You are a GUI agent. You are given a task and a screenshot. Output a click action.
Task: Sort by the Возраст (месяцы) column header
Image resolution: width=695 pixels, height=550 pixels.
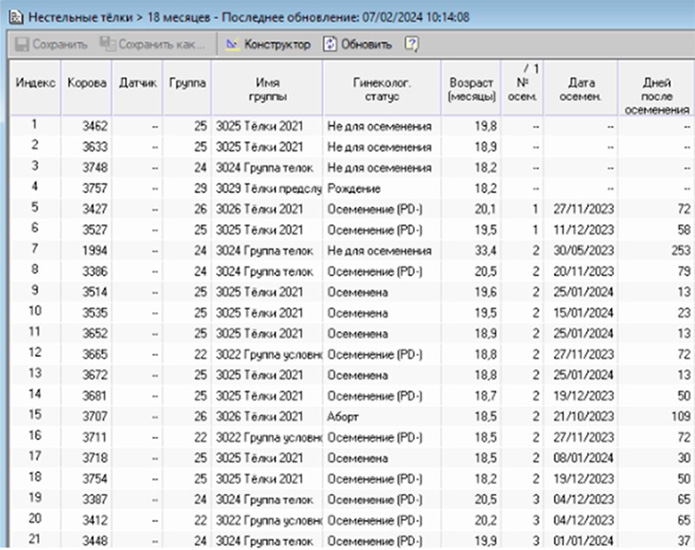pyautogui.click(x=471, y=88)
